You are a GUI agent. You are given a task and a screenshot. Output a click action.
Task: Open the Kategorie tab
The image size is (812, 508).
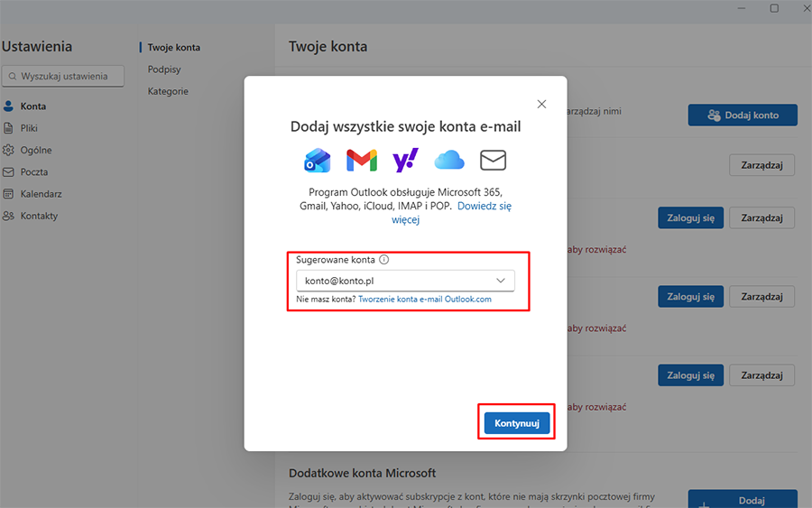click(168, 91)
